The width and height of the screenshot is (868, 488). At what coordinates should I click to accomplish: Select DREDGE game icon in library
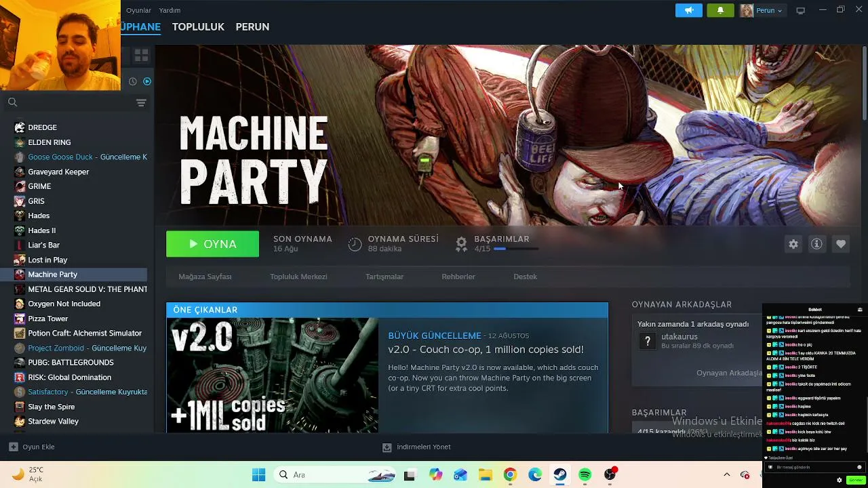point(20,127)
